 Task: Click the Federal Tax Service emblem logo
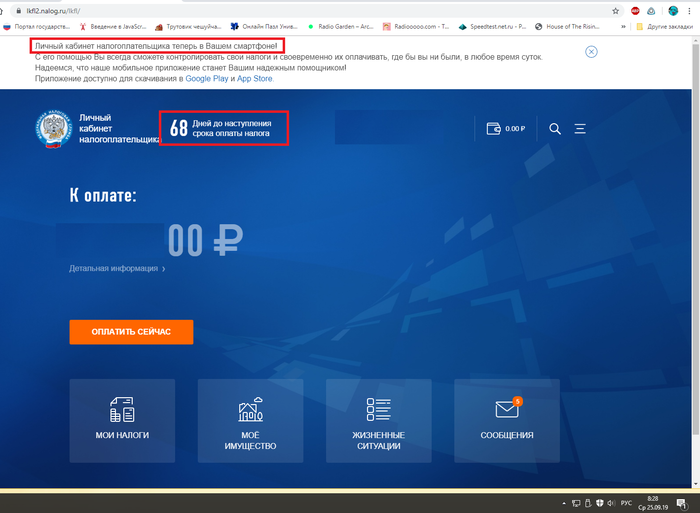point(53,129)
